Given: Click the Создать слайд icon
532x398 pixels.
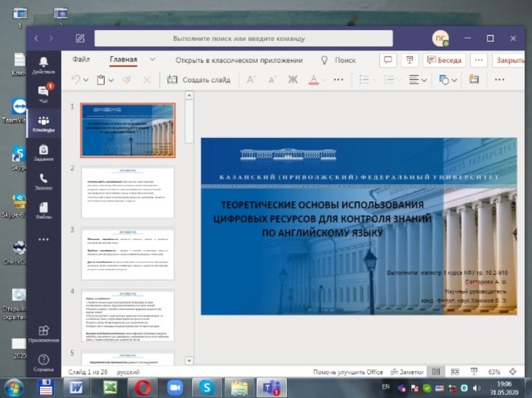Looking at the screenshot, I should point(172,80).
